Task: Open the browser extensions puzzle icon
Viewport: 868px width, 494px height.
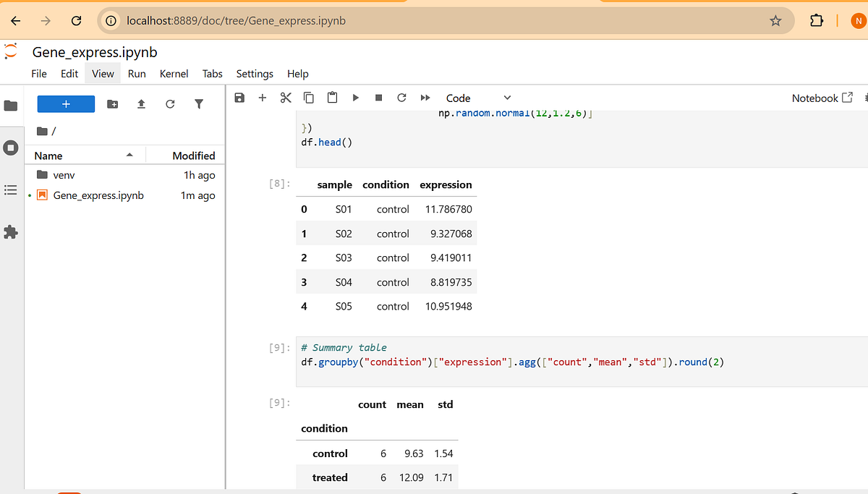Action: click(x=816, y=21)
